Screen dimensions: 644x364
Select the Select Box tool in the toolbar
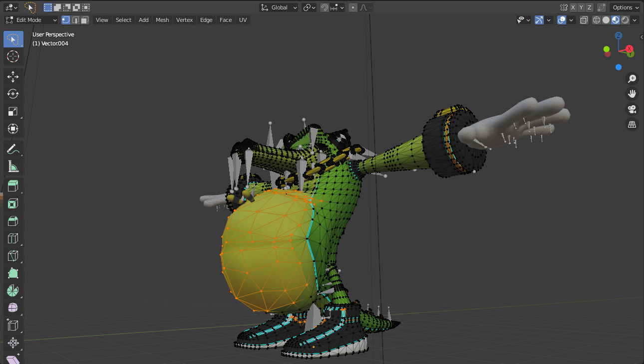[x=13, y=39]
